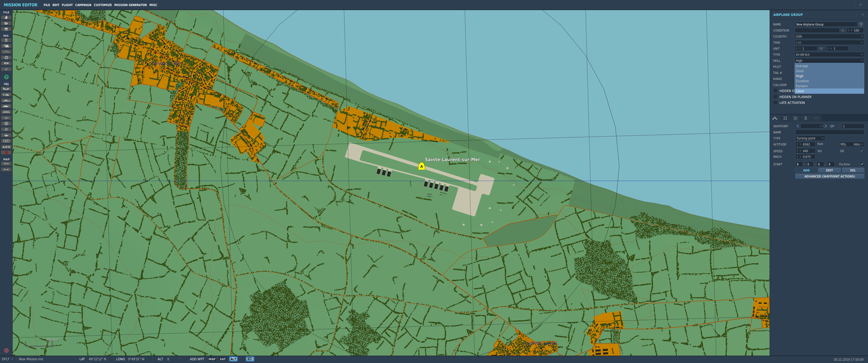Screen dimensions: 868x363
Task: Open CAMPAIGN menu
Action: click(83, 5)
